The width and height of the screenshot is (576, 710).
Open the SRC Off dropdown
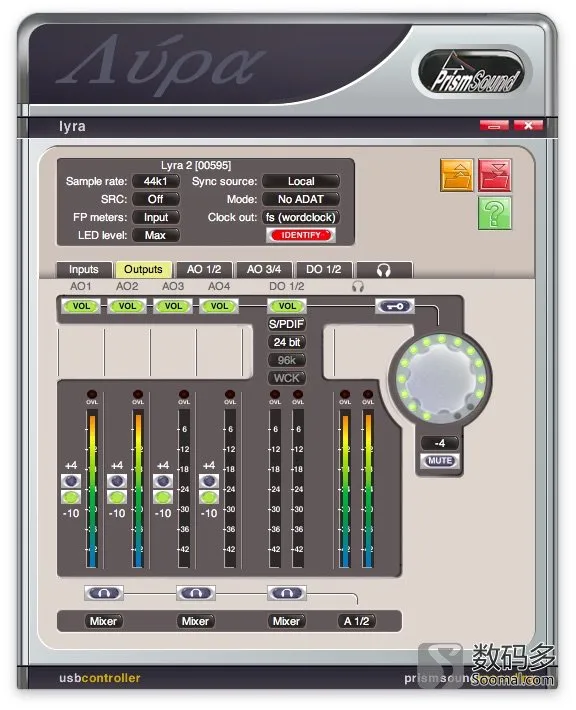coord(156,199)
